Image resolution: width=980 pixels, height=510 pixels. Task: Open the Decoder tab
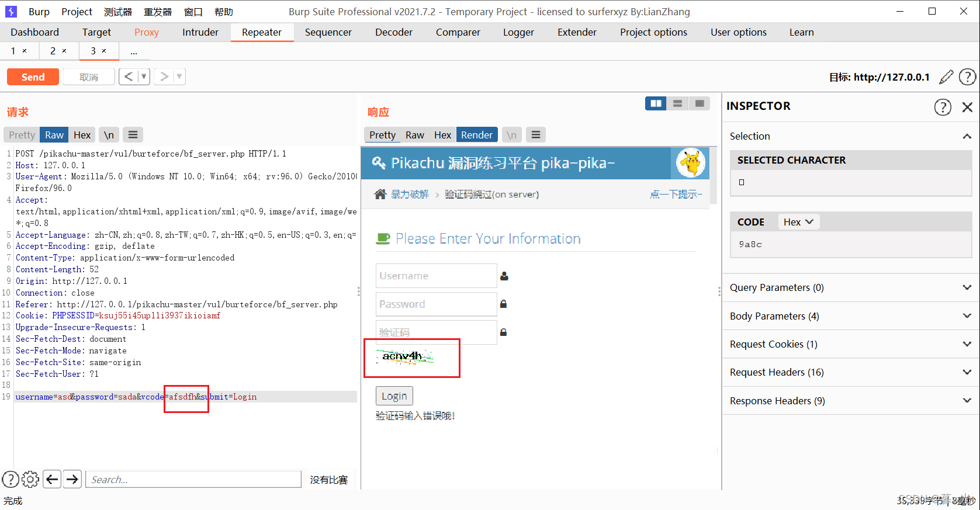394,32
